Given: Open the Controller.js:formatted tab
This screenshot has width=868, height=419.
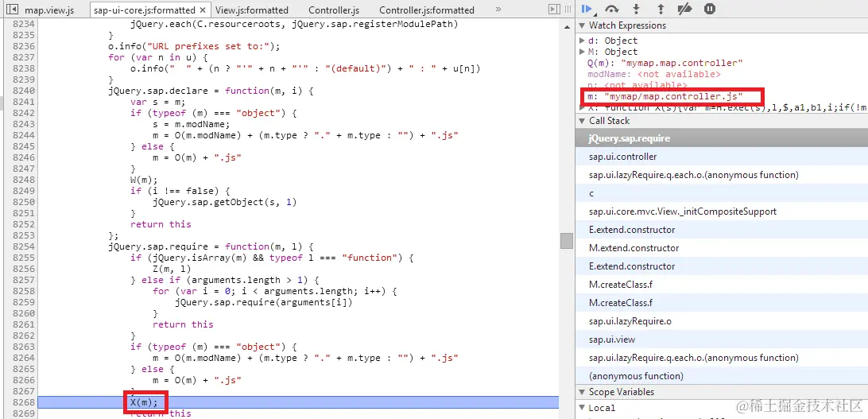Looking at the screenshot, I should (x=427, y=10).
